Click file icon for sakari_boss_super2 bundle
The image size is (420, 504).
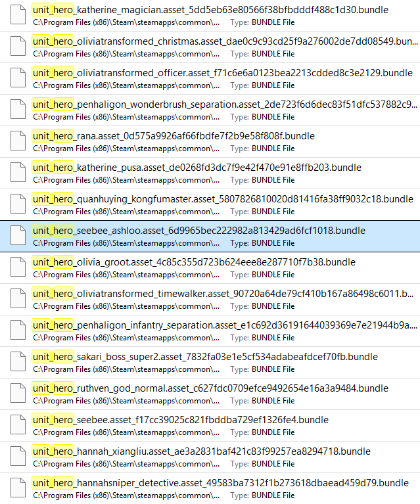tap(18, 361)
